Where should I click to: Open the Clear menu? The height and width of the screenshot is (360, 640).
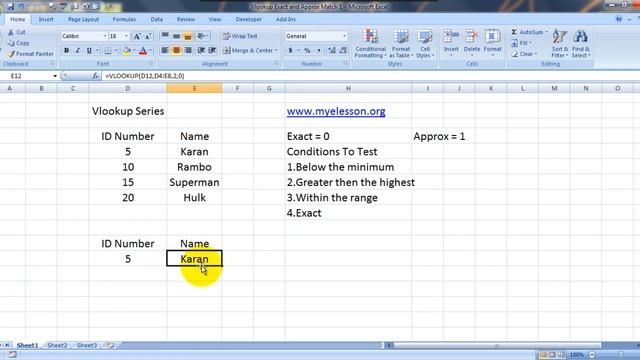(524, 54)
